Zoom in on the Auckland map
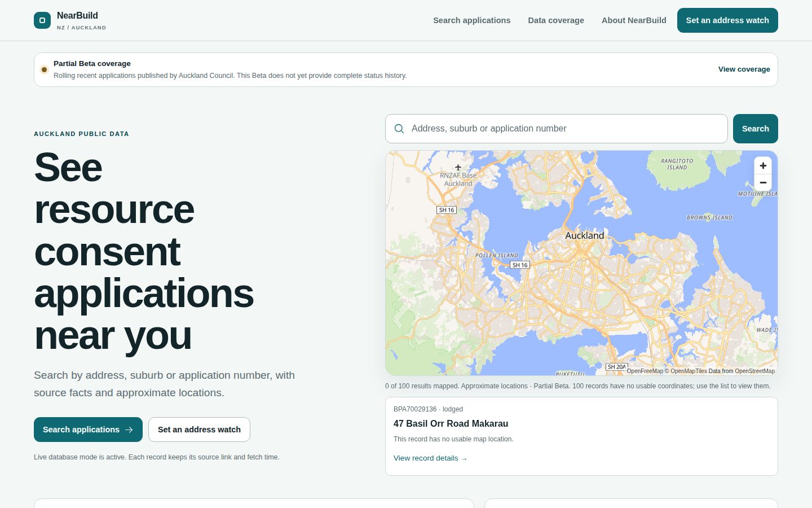This screenshot has height=508, width=812. [x=763, y=166]
